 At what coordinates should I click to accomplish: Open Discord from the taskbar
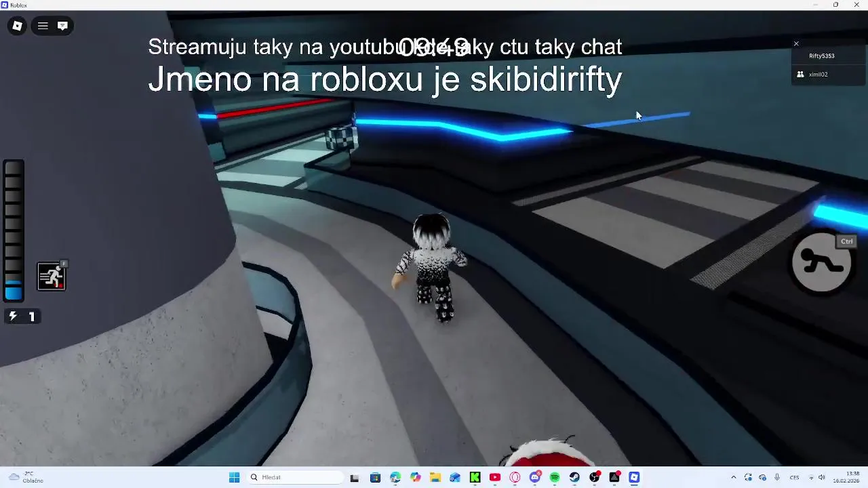tap(535, 478)
